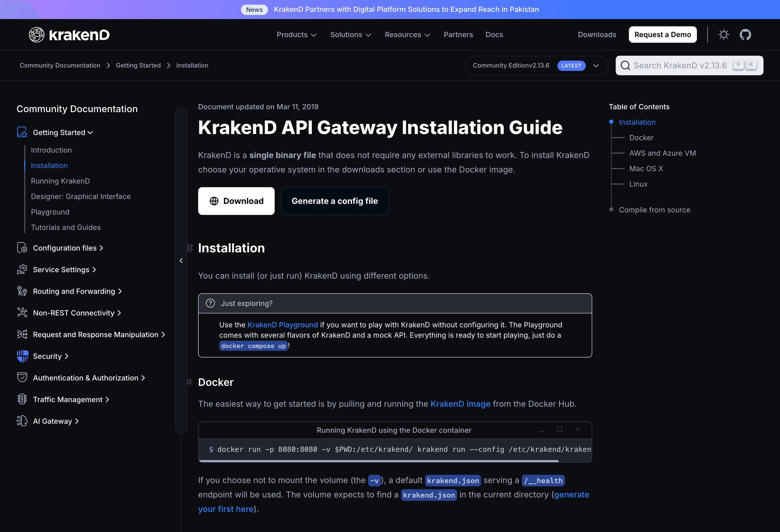The image size is (780, 532).
Task: Click Community Documentation in breadcrumb
Action: [60, 65]
